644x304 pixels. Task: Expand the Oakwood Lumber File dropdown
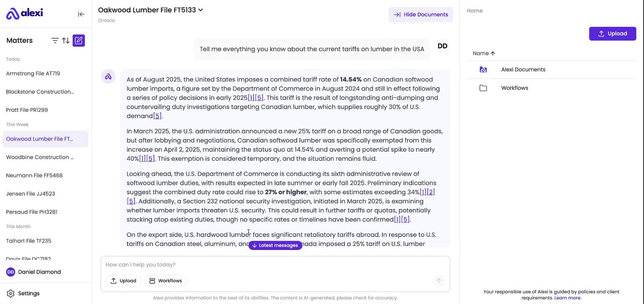click(x=200, y=10)
